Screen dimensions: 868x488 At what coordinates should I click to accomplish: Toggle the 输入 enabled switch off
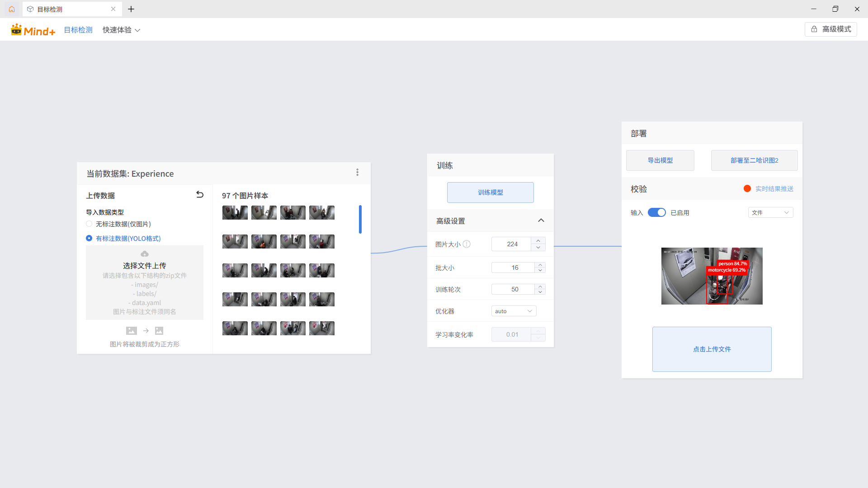656,213
